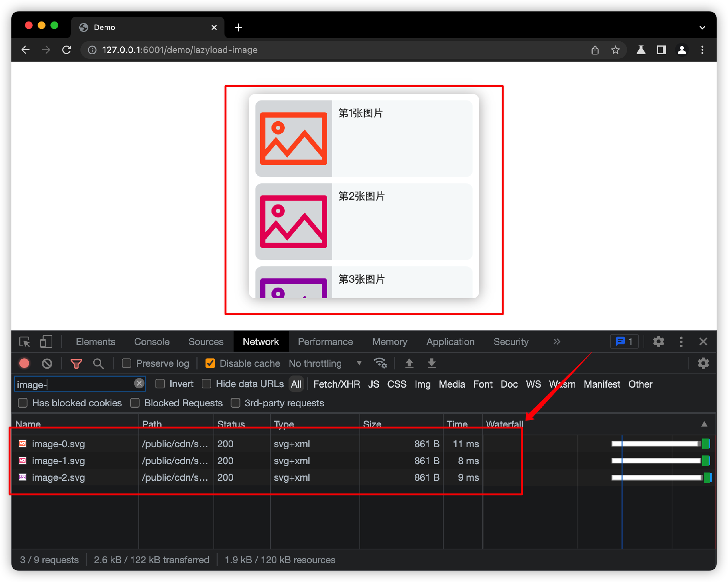Toggle the network filter funnel icon
The image size is (728, 582).
76,364
